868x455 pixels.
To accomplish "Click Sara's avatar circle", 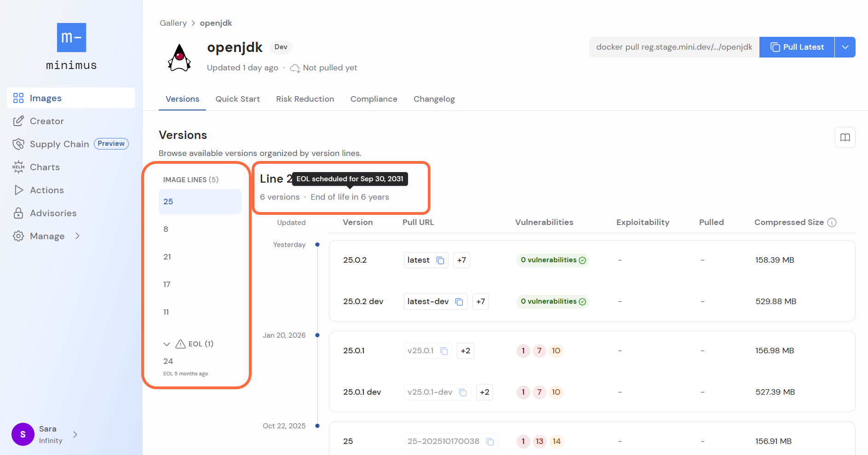I will (23, 434).
